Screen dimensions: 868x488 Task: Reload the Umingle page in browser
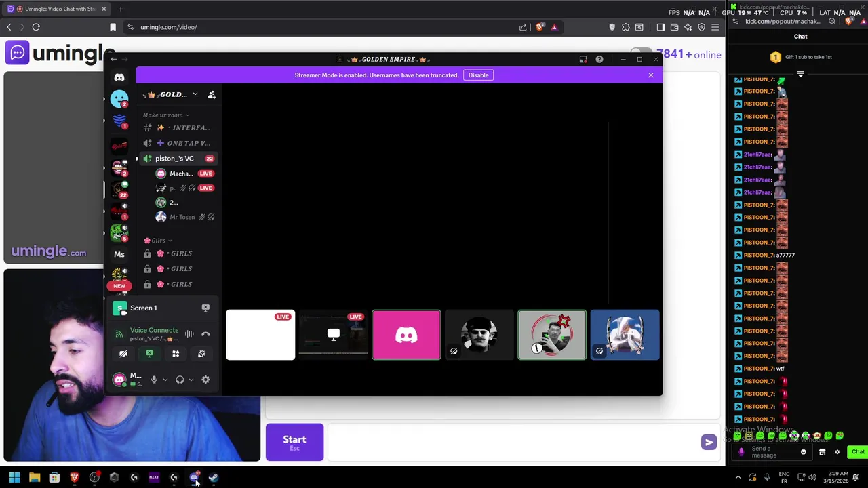[36, 27]
